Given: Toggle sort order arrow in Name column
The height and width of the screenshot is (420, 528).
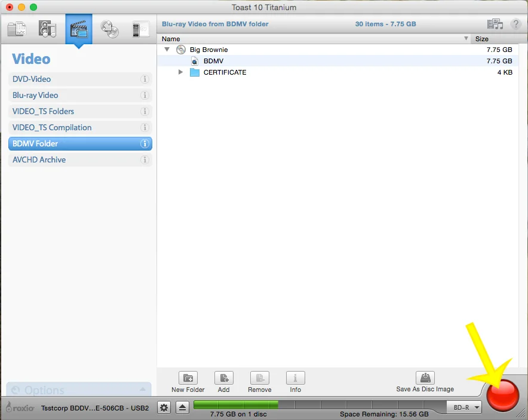Looking at the screenshot, I should [x=466, y=38].
